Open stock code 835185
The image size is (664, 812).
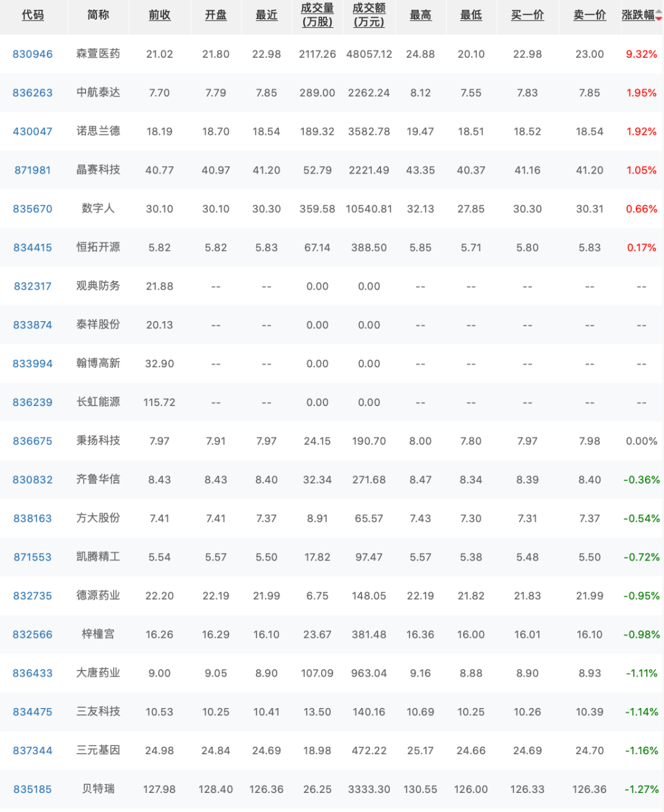33,790
